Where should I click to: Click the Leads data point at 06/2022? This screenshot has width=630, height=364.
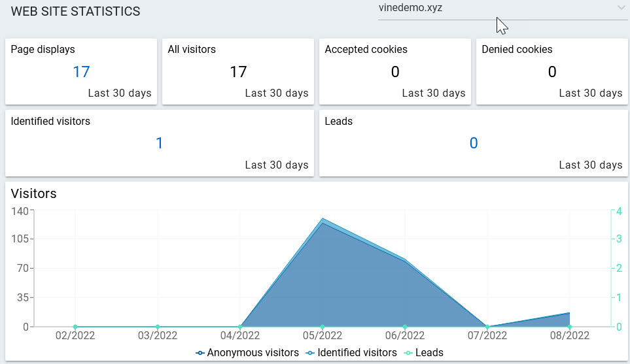pyautogui.click(x=405, y=327)
